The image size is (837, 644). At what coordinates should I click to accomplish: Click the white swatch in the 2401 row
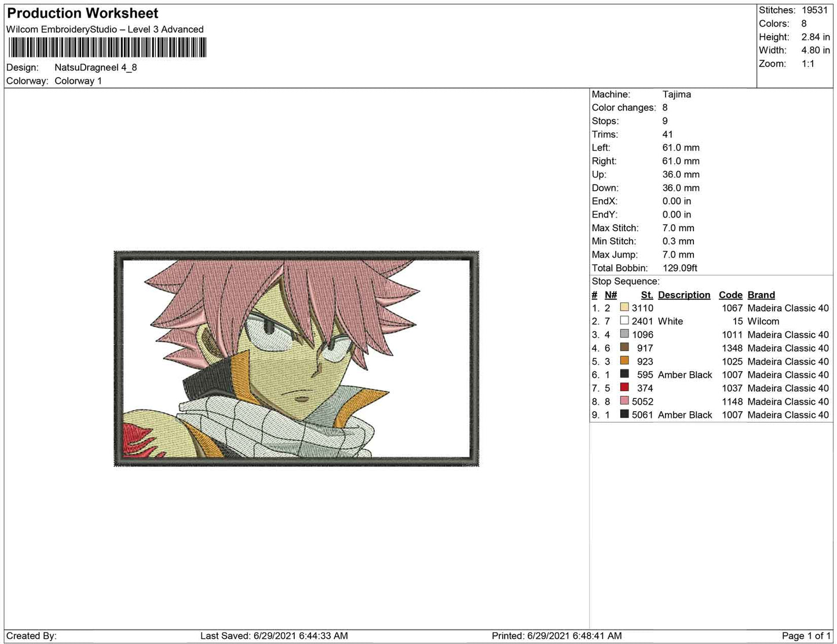[x=624, y=320]
